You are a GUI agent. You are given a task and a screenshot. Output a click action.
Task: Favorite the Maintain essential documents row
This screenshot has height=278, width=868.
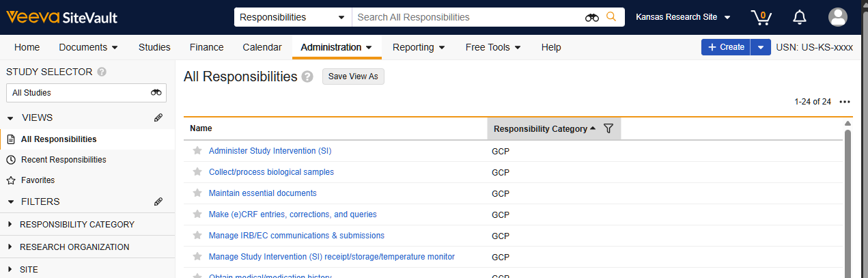[197, 193]
